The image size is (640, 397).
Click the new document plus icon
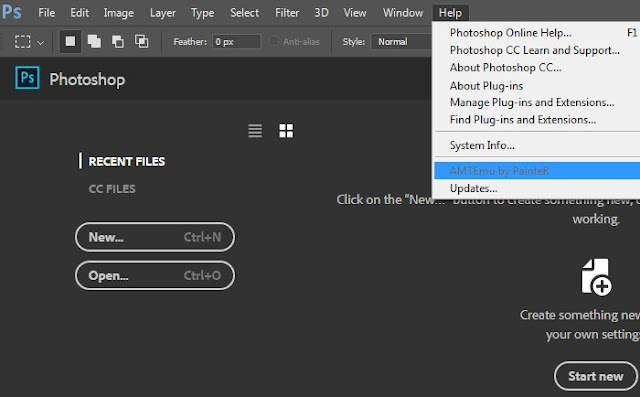click(596, 277)
